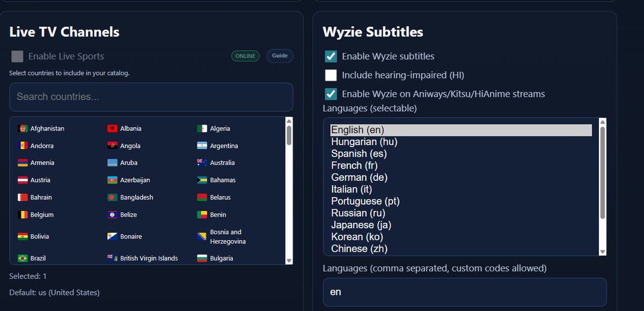Screen dimensions: 644x311
Task: Click the ONLINE status badge
Action: click(245, 56)
